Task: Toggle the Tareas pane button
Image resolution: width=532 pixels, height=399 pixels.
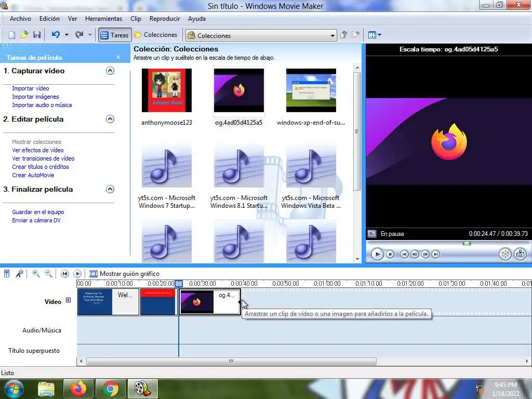Action: (x=115, y=35)
